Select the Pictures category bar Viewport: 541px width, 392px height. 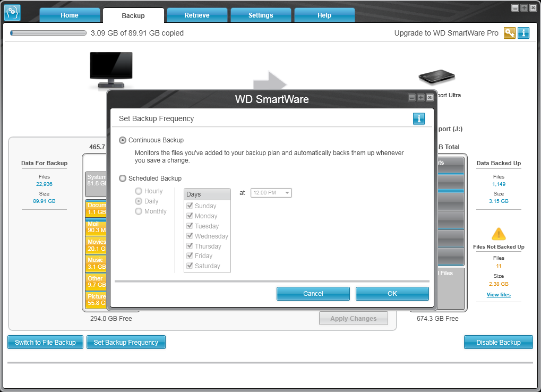[x=96, y=300]
